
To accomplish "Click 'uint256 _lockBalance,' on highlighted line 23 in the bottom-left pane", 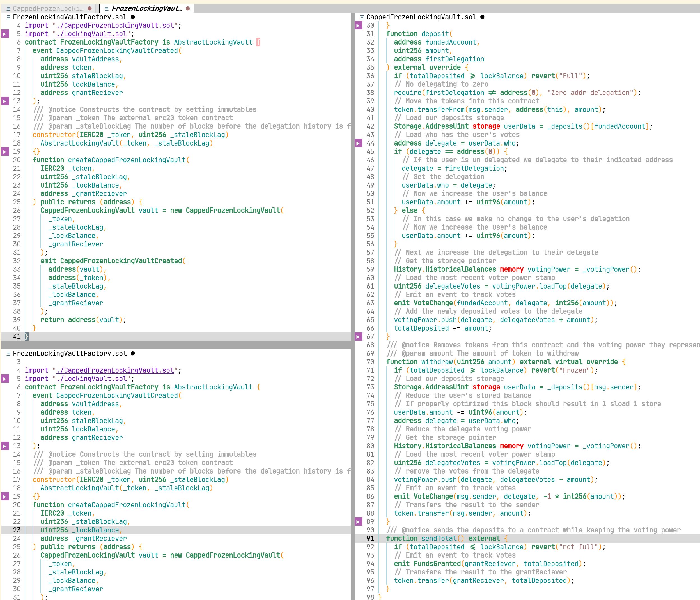I will (x=81, y=530).
